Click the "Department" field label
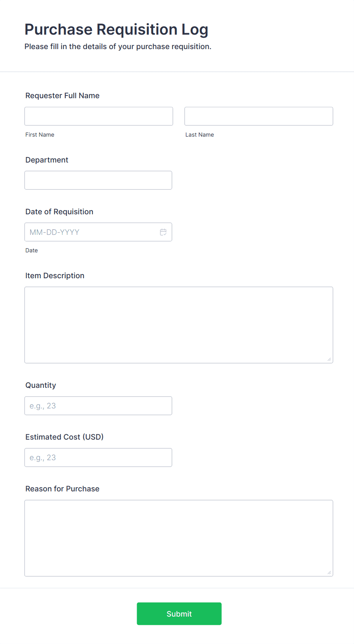354x644 pixels. (x=47, y=160)
